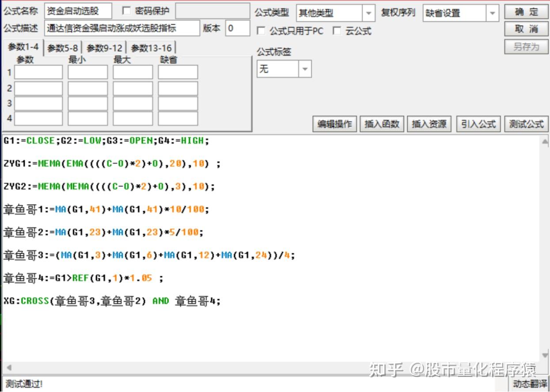Enable the 云公式 cloud formula checkbox
This screenshot has width=550, height=392.
[337, 31]
